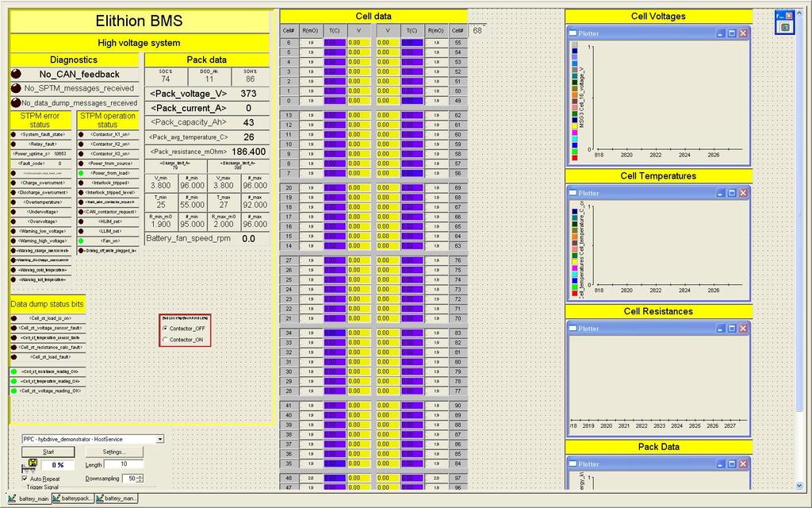This screenshot has width=812, height=508.
Task: Click the Pack_voltage_V value 373
Action: coord(248,94)
